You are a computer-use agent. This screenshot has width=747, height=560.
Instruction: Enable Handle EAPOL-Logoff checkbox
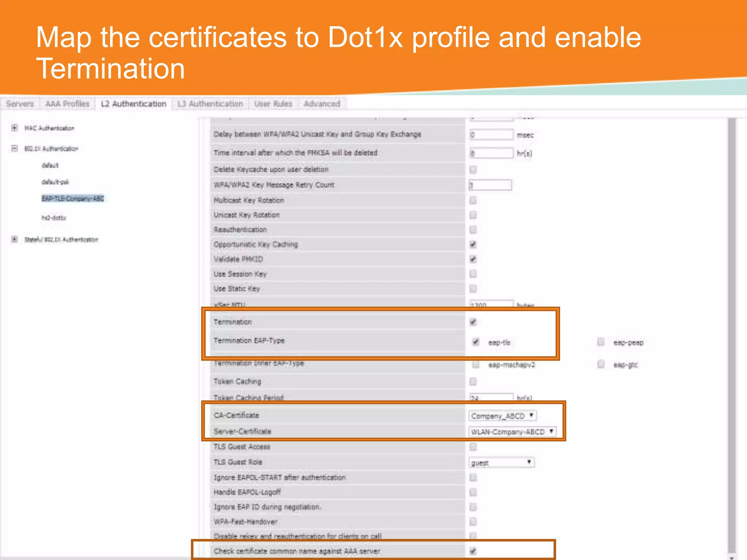[473, 493]
